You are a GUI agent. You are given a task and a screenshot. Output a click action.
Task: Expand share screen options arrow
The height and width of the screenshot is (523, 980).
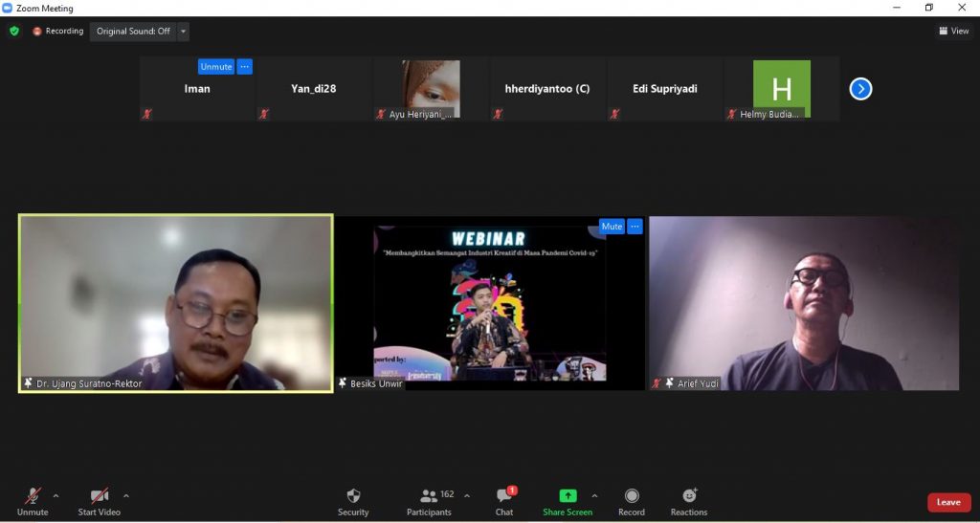click(594, 496)
